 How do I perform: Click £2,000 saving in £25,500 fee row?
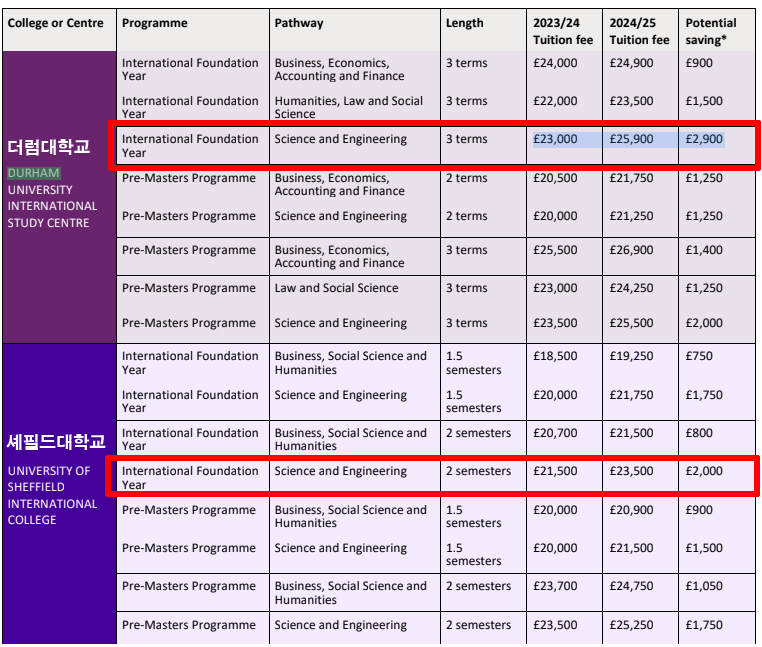(x=704, y=323)
